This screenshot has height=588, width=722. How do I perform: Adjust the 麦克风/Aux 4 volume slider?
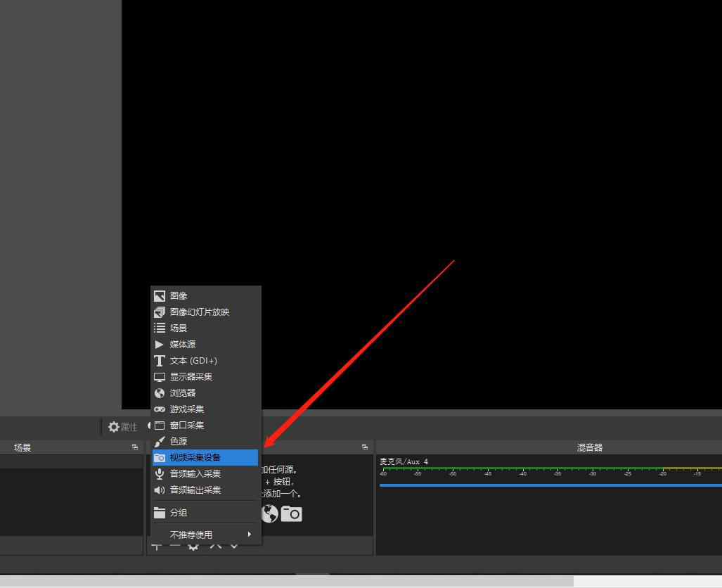point(548,485)
